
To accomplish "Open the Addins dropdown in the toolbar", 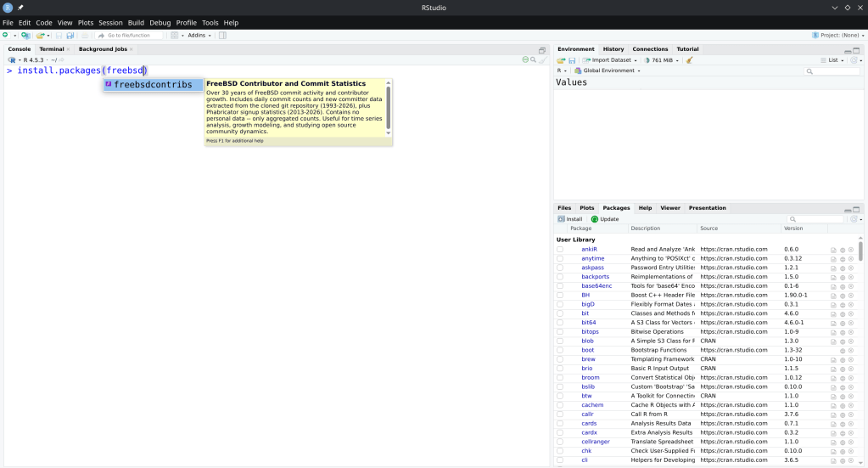I will [199, 36].
